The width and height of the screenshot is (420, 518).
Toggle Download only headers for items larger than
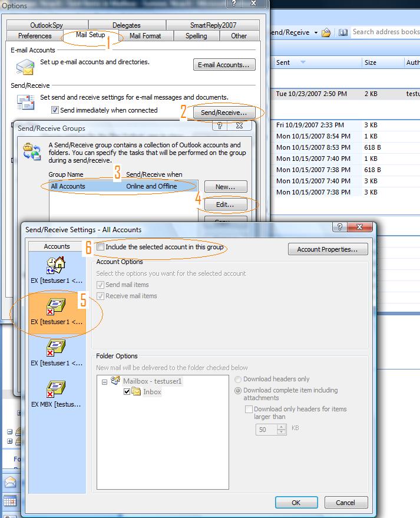point(249,410)
